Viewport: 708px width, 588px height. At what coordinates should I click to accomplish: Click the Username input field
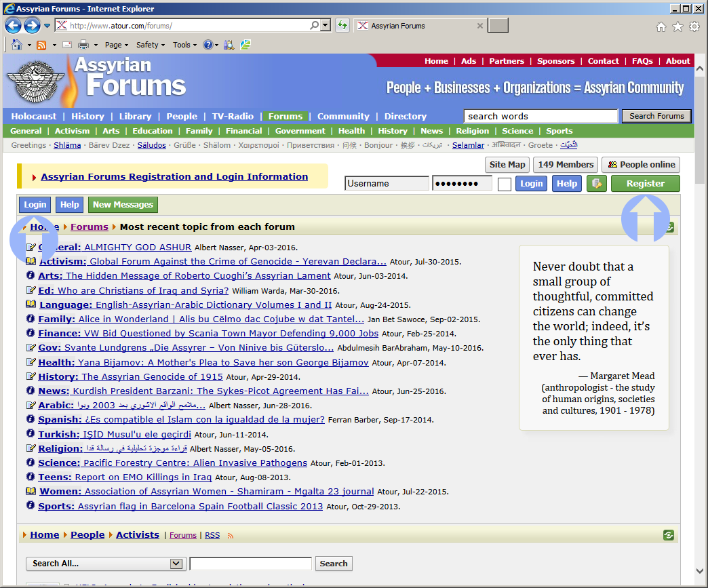pos(387,183)
